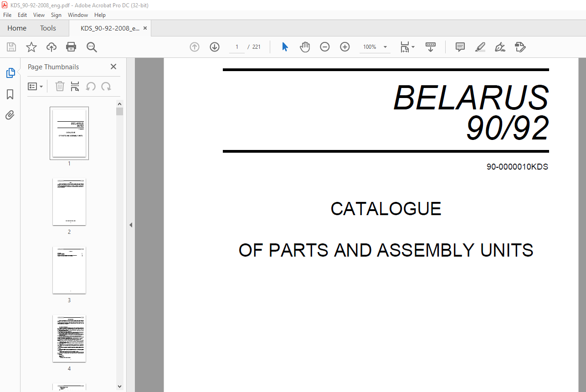
Task: Switch to the Tools tab
Action: click(x=48, y=28)
